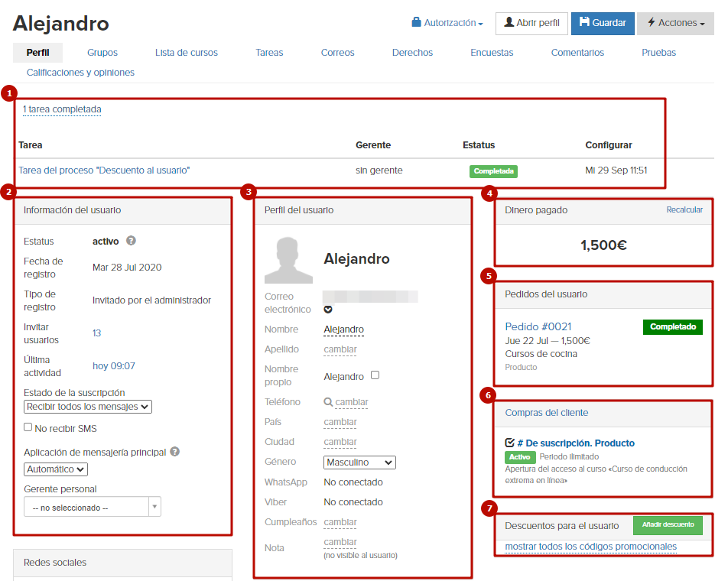Image resolution: width=728 pixels, height=581 pixels.
Task: Open the Pruebas tab
Action: click(659, 53)
